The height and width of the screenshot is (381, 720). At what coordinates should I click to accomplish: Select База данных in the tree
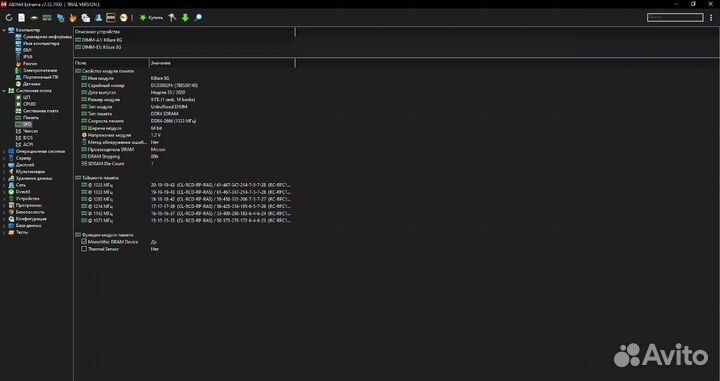[28, 225]
